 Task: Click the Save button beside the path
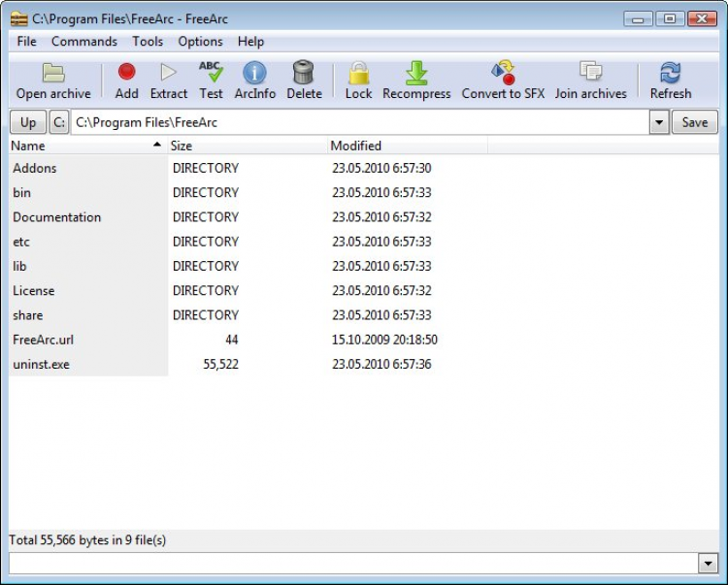coord(694,123)
